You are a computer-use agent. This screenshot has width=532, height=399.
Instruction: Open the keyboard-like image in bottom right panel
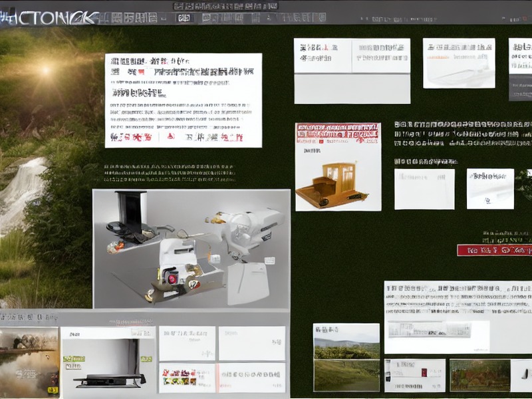pos(430,329)
